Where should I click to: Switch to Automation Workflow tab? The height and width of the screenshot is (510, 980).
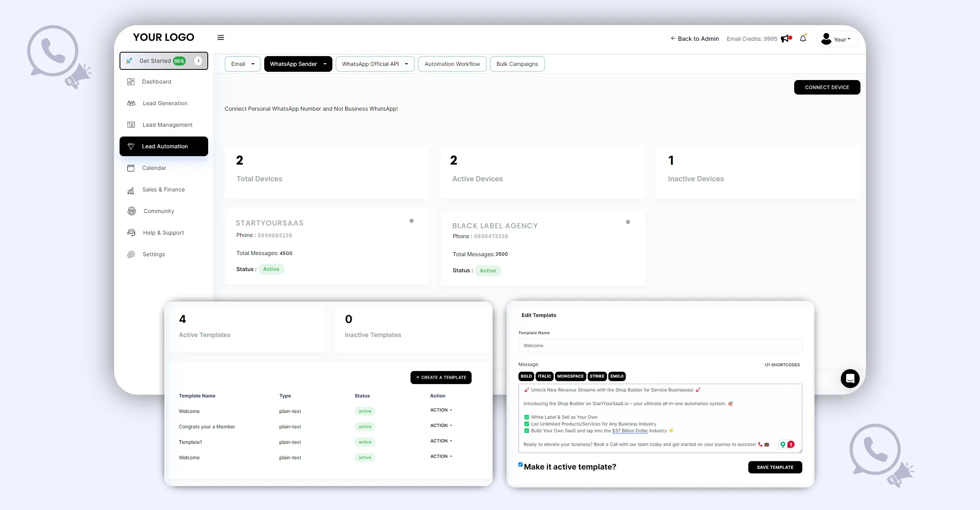452,64
